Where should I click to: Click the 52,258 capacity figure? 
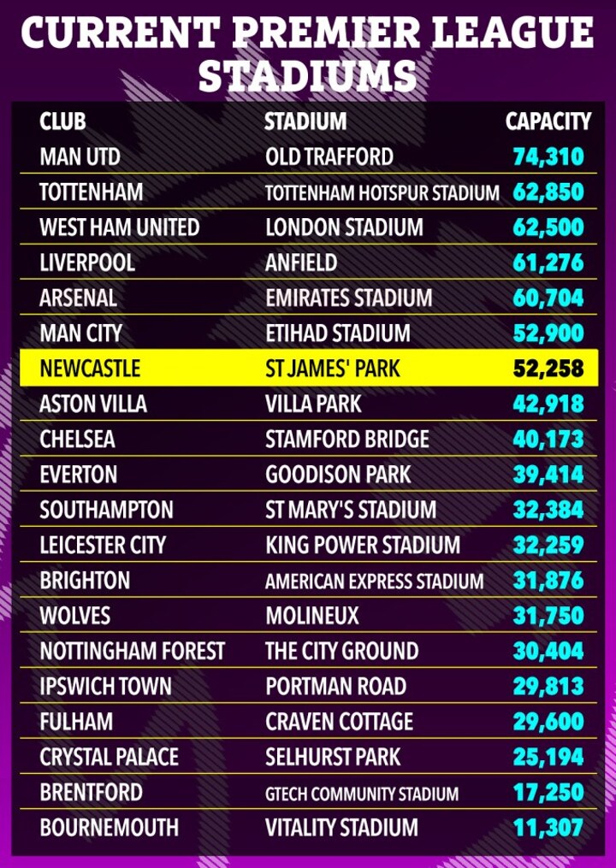click(548, 369)
